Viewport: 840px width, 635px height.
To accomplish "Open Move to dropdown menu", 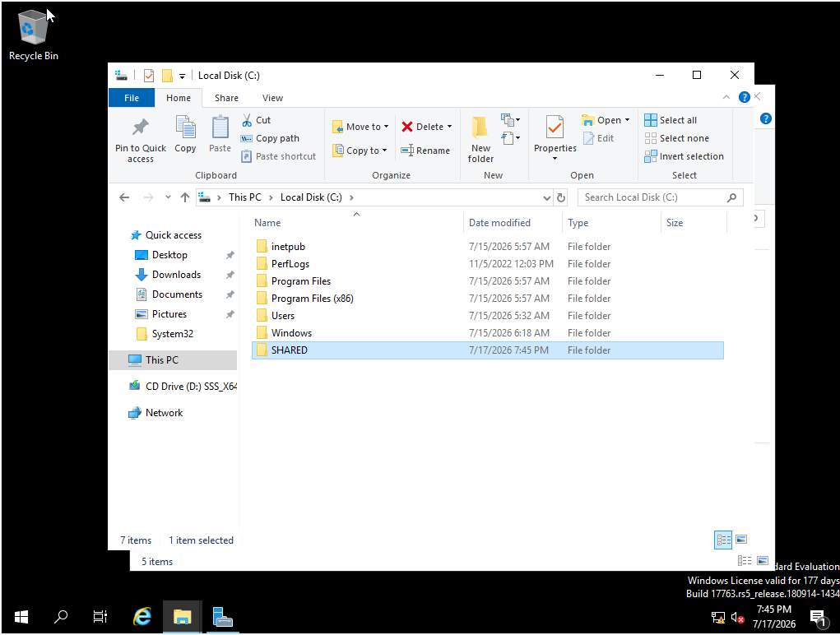I will (x=360, y=127).
